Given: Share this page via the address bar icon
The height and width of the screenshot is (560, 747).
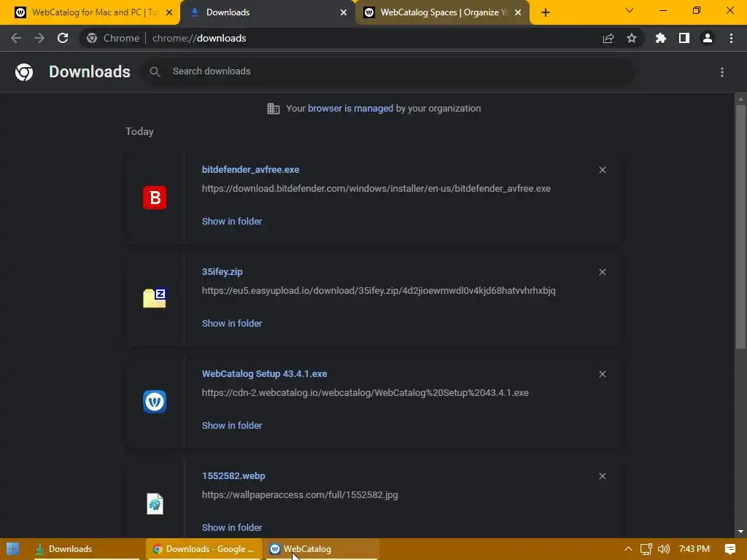Looking at the screenshot, I should point(608,38).
